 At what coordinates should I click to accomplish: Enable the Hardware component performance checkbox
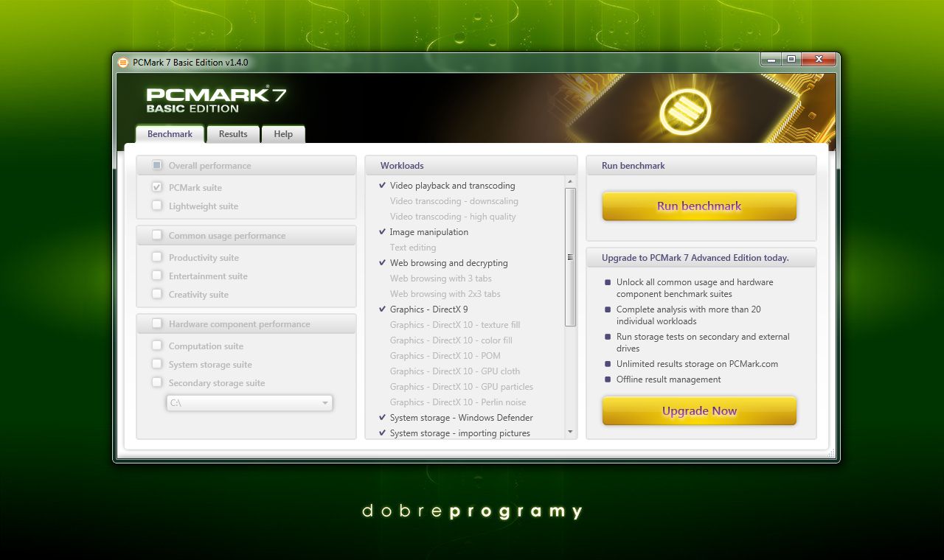point(157,323)
